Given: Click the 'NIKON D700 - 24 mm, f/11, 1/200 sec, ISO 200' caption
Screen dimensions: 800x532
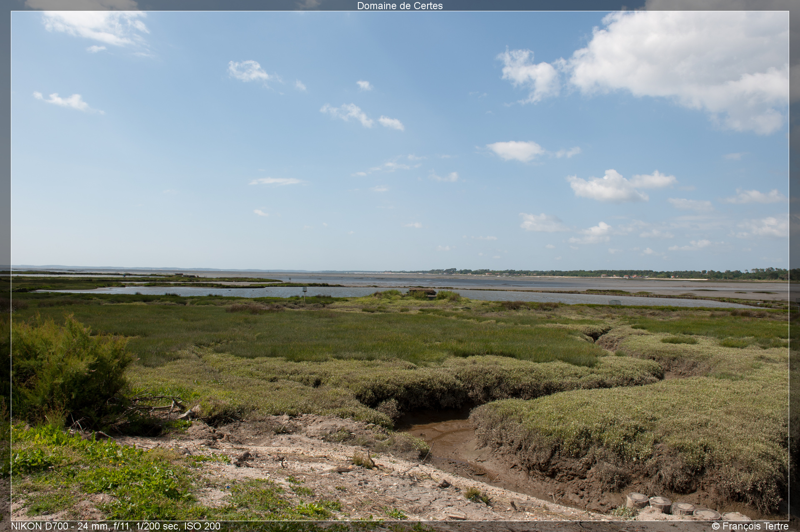Looking at the screenshot, I should click(115, 526).
